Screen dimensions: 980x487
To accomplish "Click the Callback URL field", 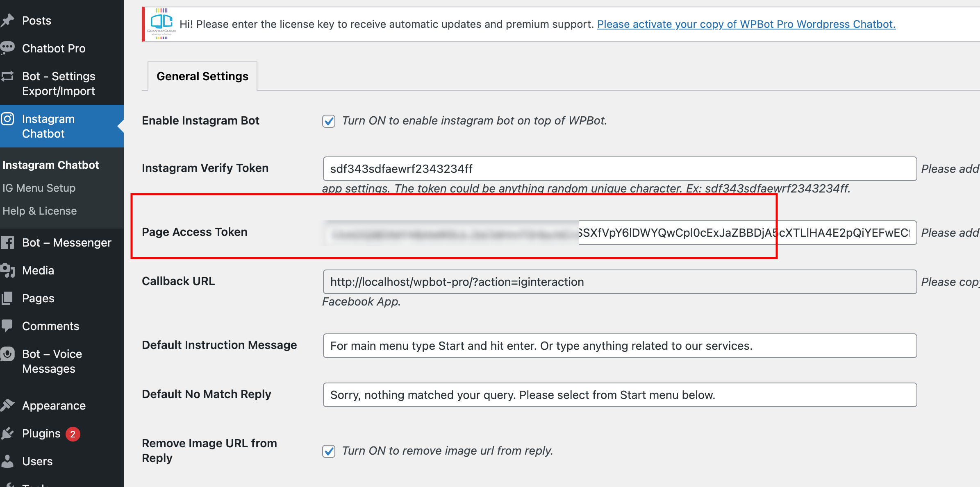I will (620, 282).
